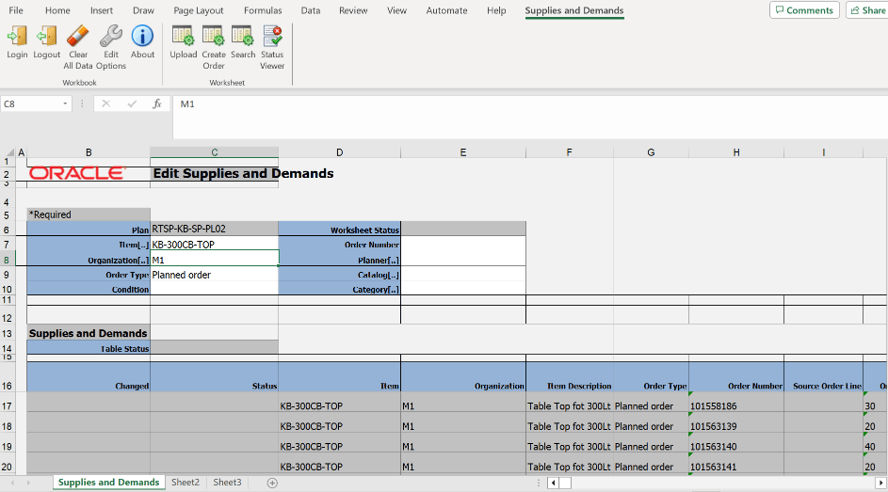The height and width of the screenshot is (492, 888).
Task: Click the Worksheet Status label cell
Action: (339, 229)
